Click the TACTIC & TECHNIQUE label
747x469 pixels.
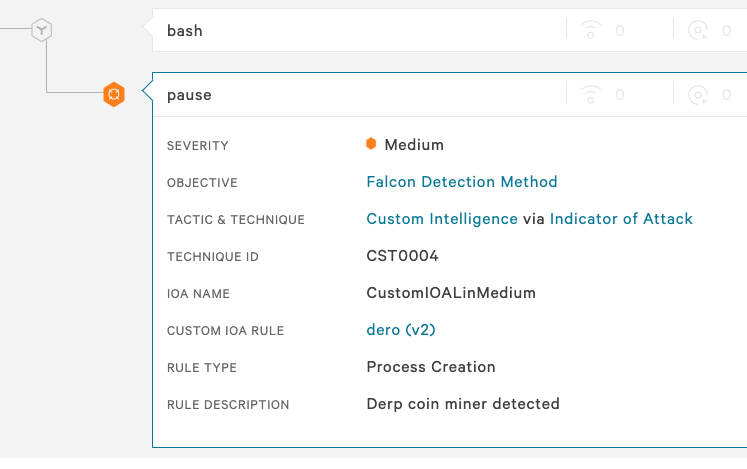(235, 220)
